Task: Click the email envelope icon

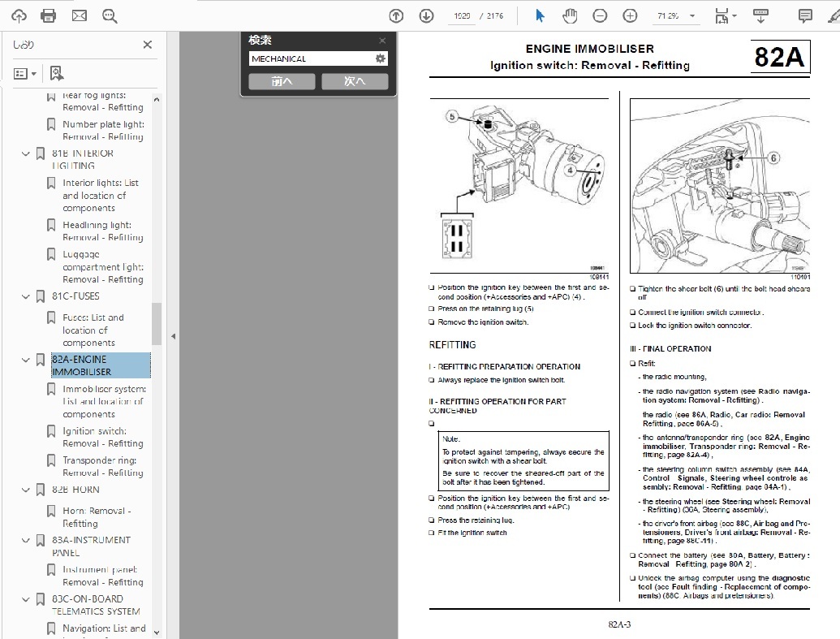Action: tap(79, 15)
